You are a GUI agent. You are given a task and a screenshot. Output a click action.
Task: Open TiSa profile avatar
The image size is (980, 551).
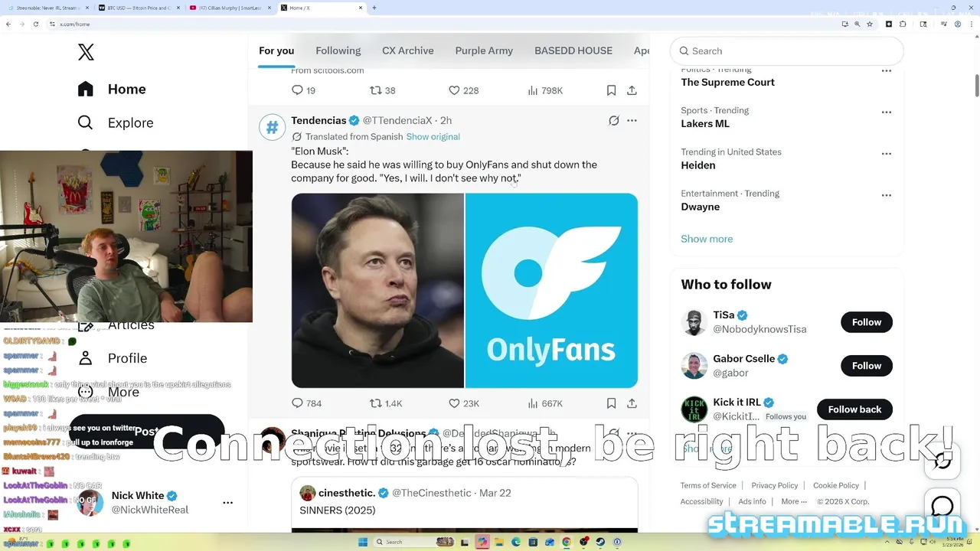click(694, 322)
